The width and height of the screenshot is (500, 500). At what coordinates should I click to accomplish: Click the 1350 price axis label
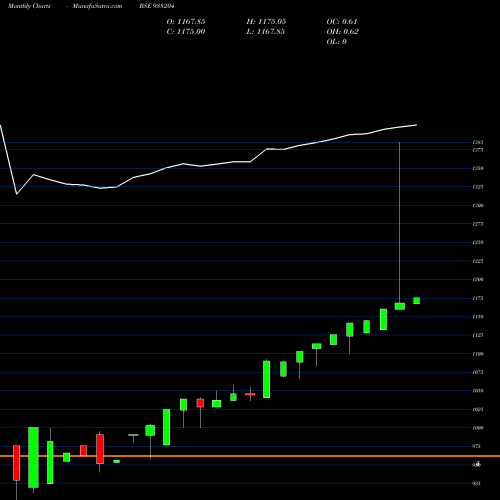coord(478,168)
